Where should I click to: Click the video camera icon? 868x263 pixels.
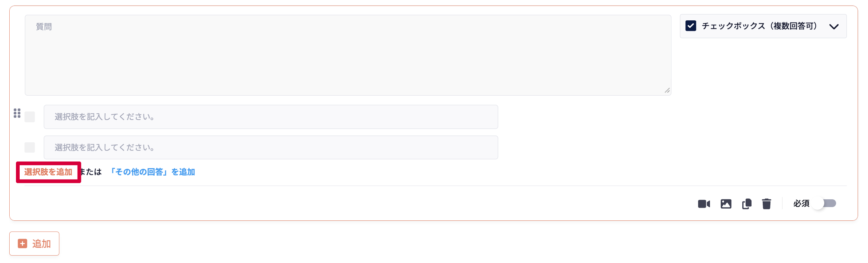[x=704, y=204]
